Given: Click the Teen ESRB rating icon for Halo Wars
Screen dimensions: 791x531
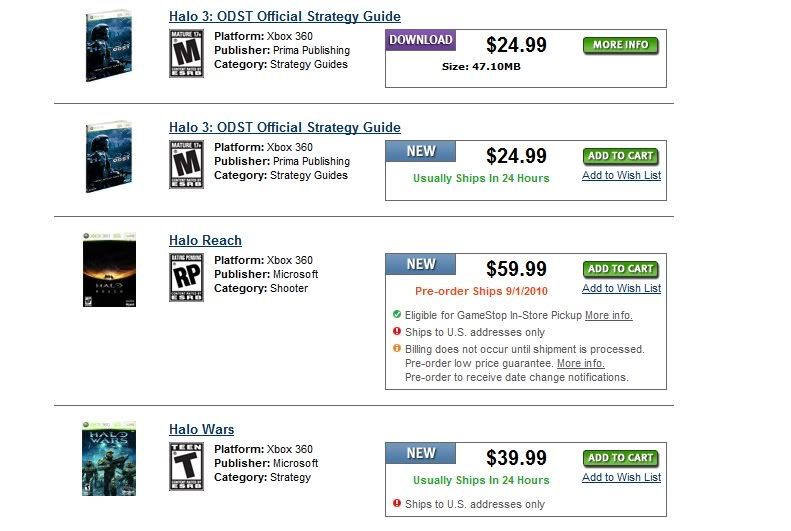Looking at the screenshot, I should point(186,466).
